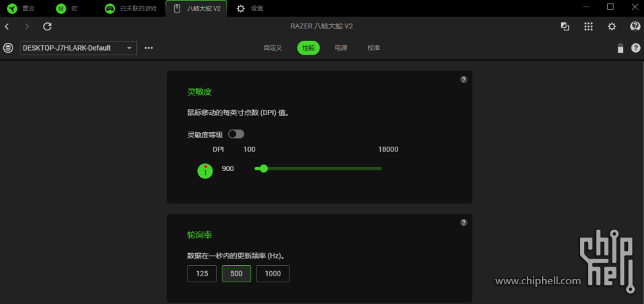Open help icon in sensitivity panel

[x=463, y=80]
